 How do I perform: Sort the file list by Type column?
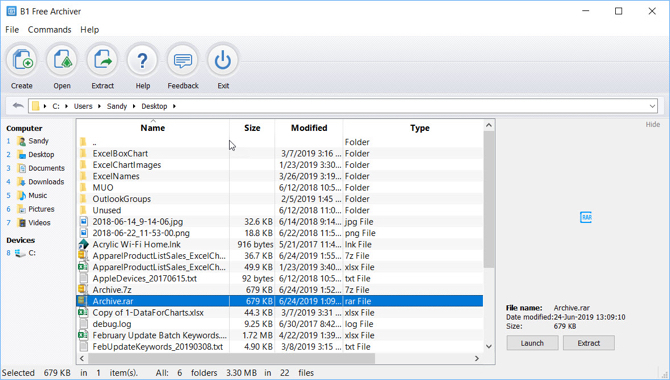[x=420, y=128]
